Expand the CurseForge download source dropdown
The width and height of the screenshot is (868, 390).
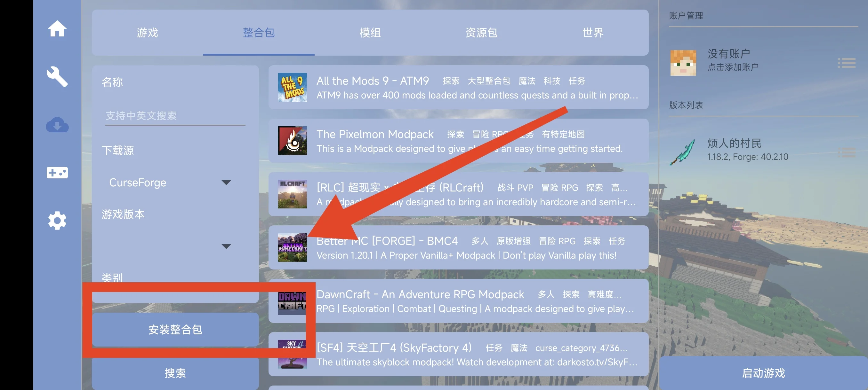click(x=170, y=183)
